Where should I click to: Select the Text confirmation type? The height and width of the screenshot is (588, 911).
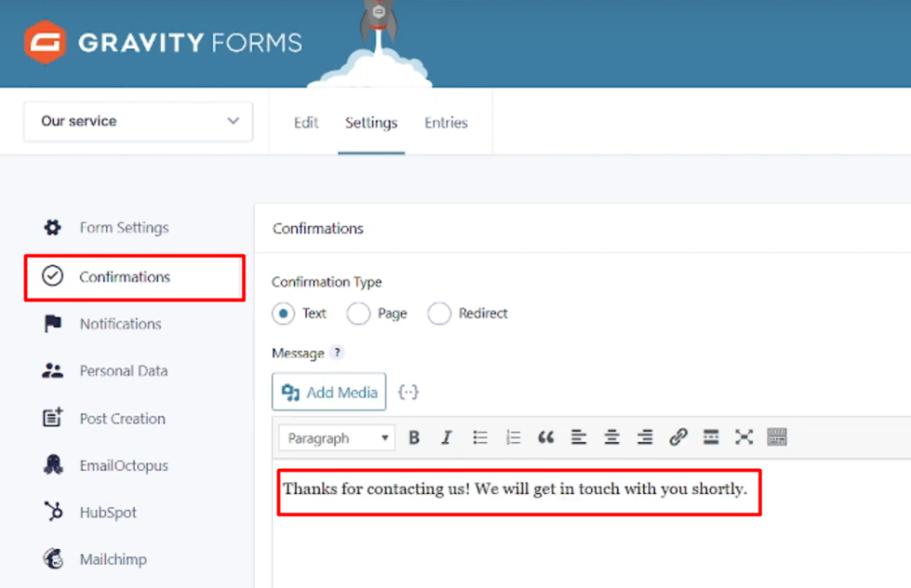click(284, 314)
